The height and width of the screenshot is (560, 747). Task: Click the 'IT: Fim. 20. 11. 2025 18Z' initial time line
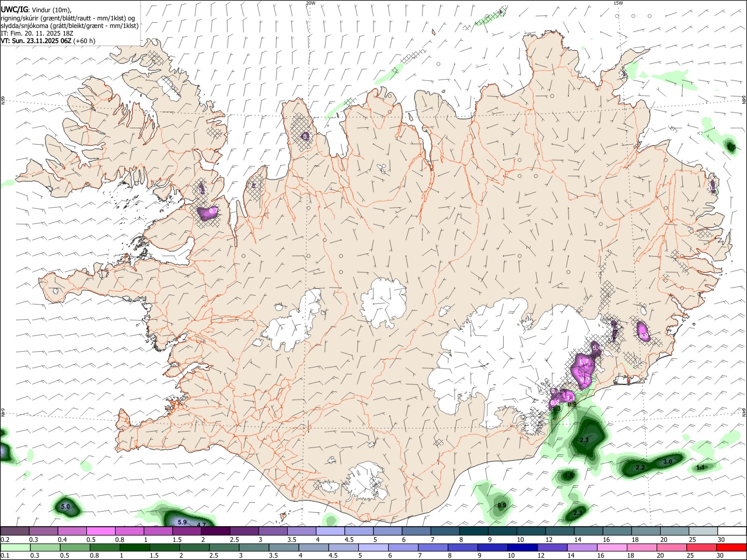[x=37, y=33]
